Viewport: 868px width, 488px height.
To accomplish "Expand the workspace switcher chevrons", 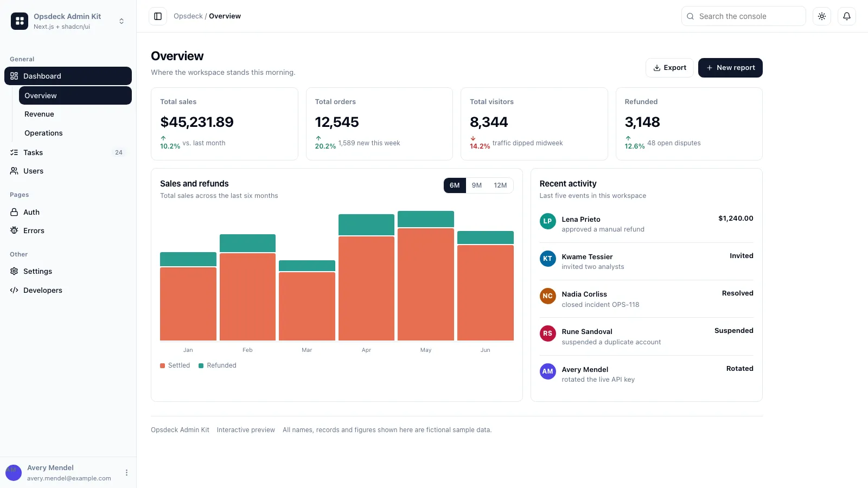I will coord(122,21).
